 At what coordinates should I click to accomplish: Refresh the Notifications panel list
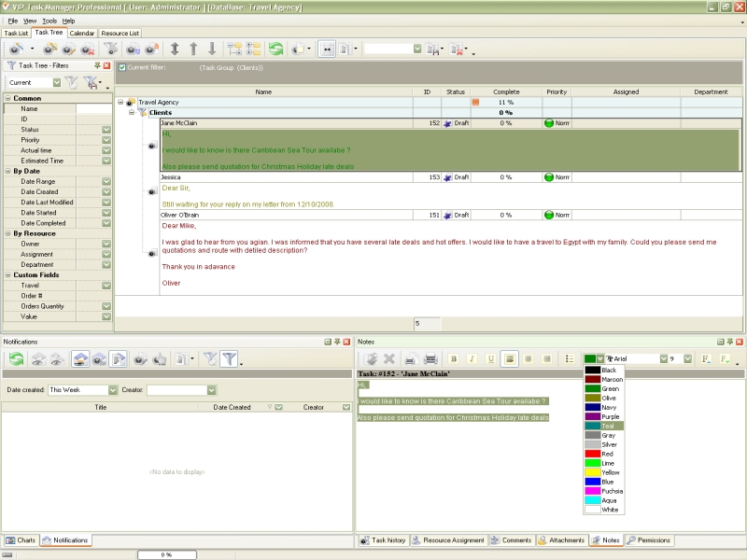[x=16, y=358]
